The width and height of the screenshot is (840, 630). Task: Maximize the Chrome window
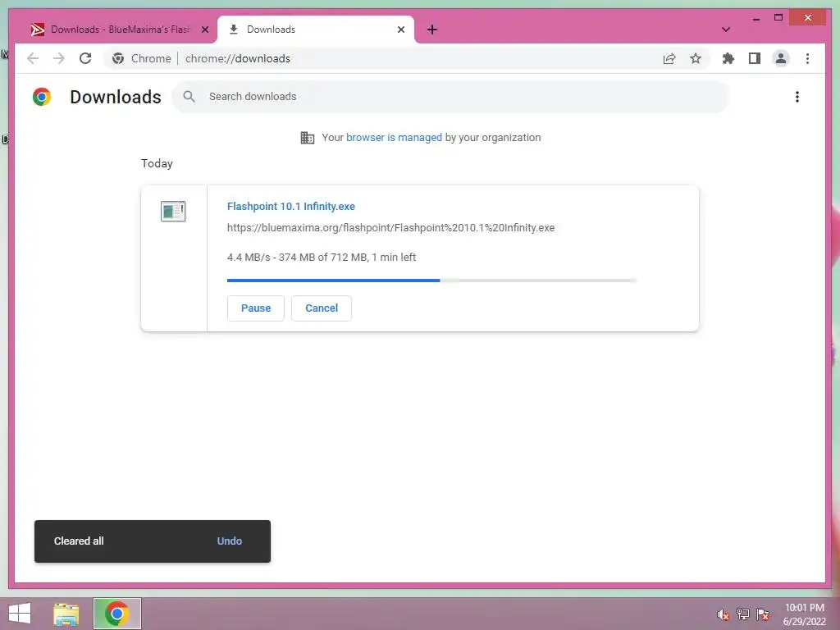pyautogui.click(x=778, y=18)
